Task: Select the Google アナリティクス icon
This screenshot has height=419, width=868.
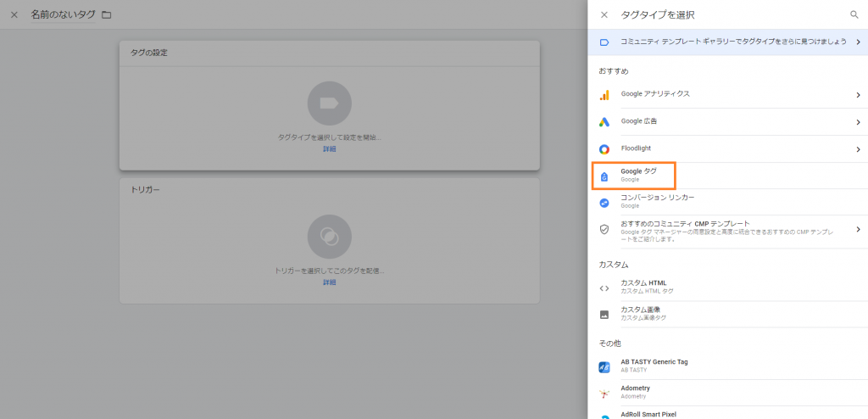Action: pos(604,95)
